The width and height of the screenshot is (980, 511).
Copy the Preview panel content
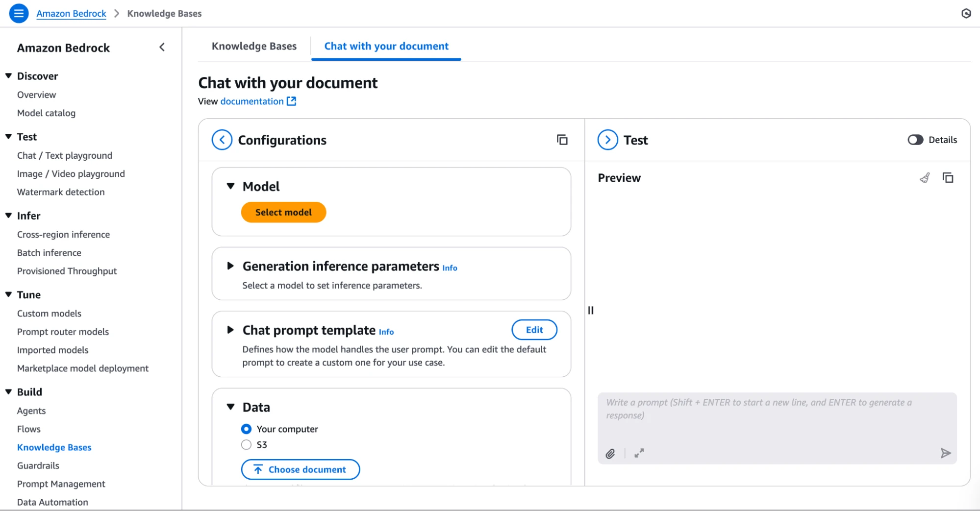pyautogui.click(x=948, y=178)
